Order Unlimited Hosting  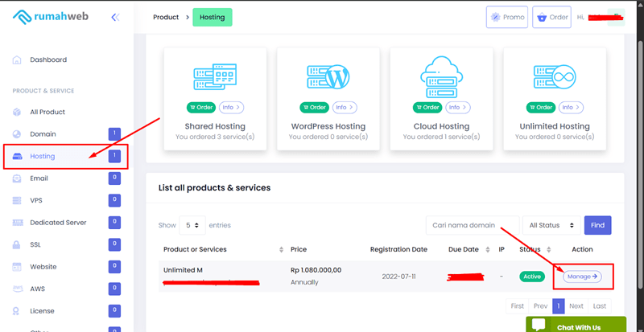[541, 108]
